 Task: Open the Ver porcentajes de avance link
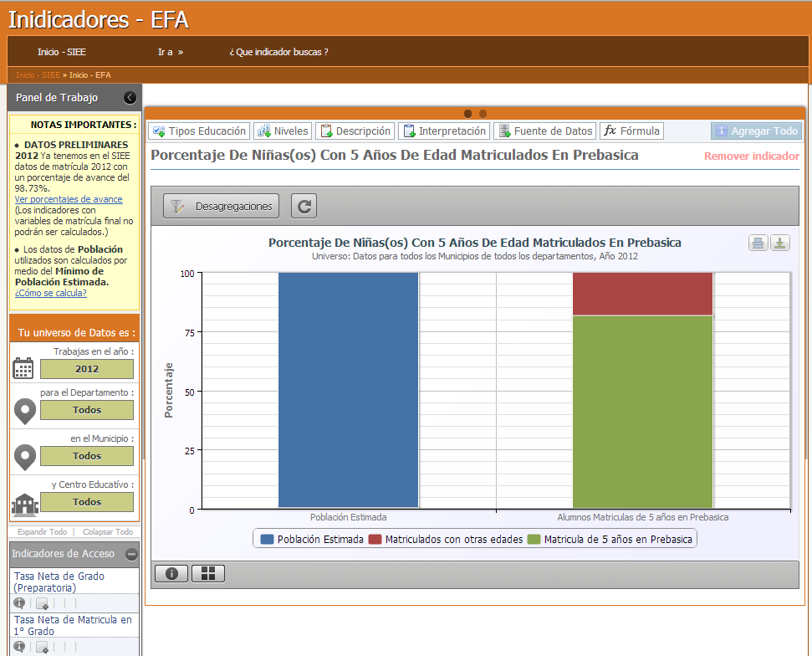[69, 199]
